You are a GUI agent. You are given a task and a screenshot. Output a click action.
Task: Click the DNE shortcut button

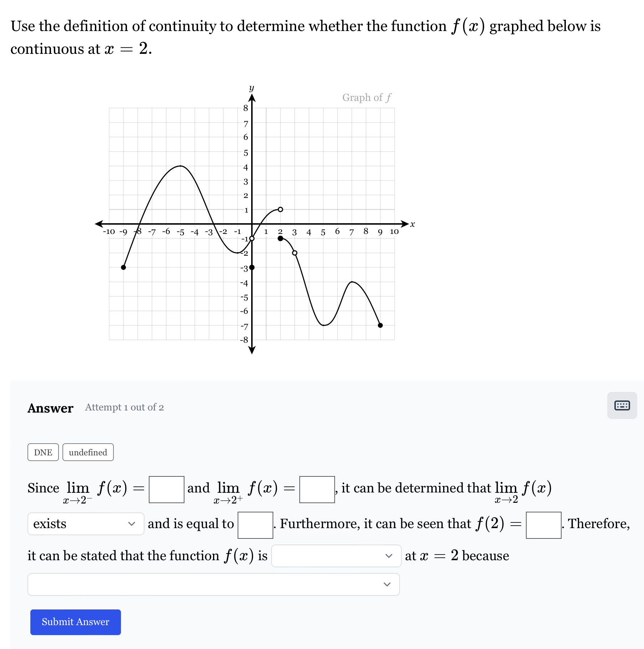pyautogui.click(x=43, y=452)
